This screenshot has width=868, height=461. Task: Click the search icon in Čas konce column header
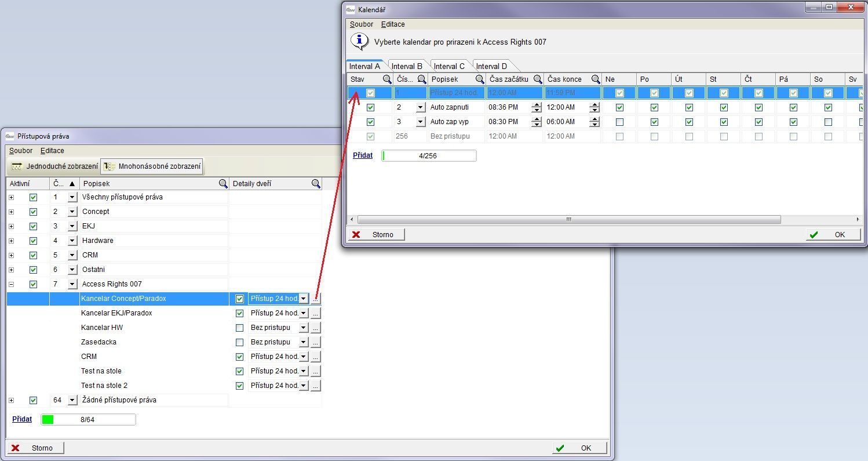click(x=595, y=79)
